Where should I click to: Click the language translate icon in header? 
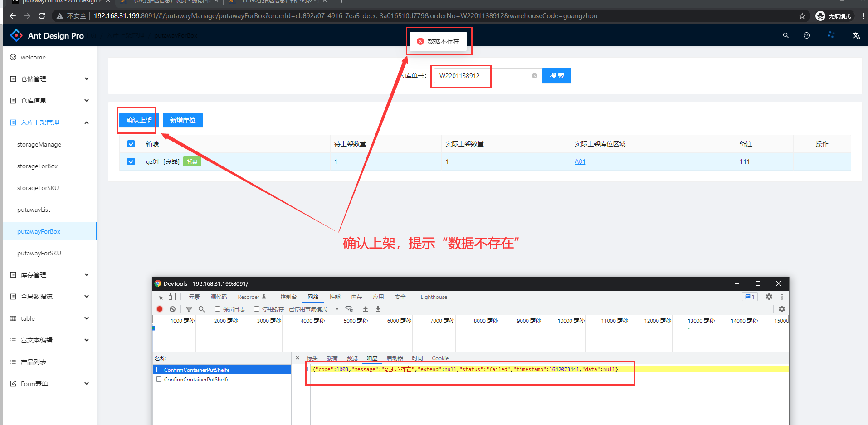point(856,35)
